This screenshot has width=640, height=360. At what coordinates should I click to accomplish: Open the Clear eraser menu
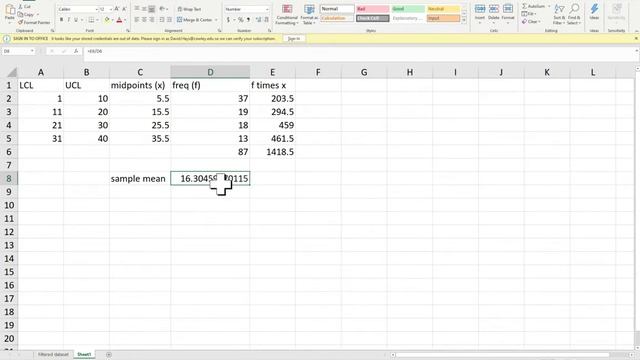pyautogui.click(x=531, y=22)
